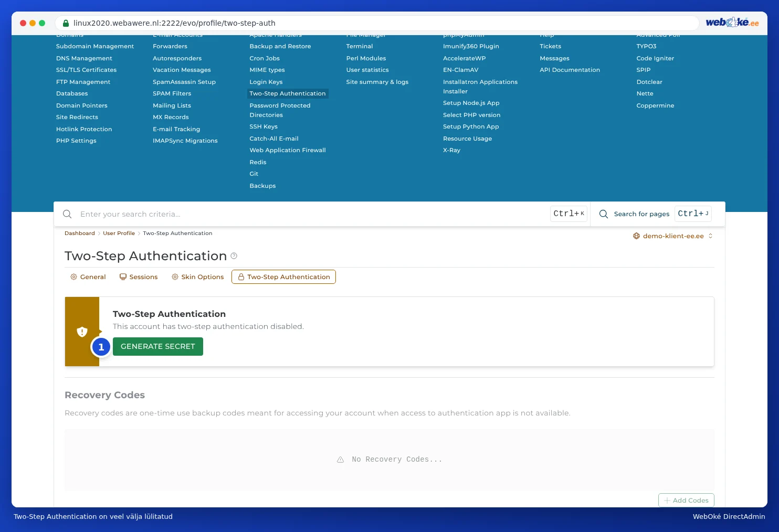This screenshot has width=779, height=532.
Task: Click the WebOké logo in the top corner
Action: pyautogui.click(x=732, y=22)
